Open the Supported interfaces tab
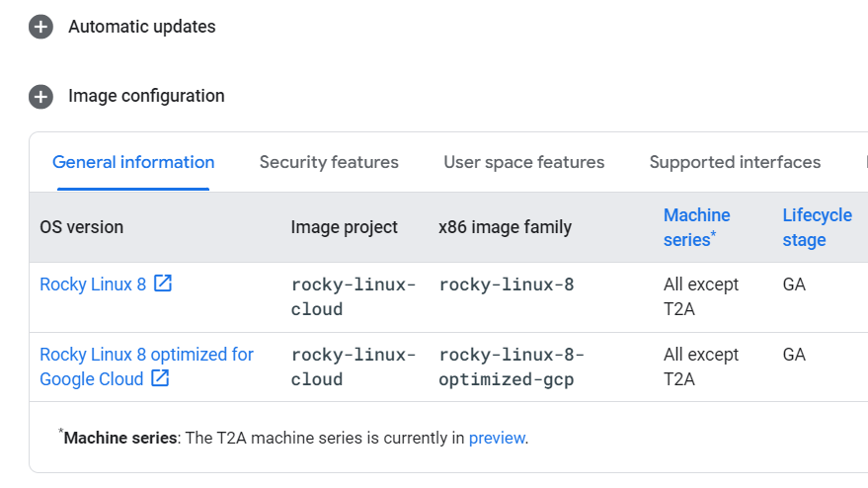The width and height of the screenshot is (868, 488). (x=735, y=162)
